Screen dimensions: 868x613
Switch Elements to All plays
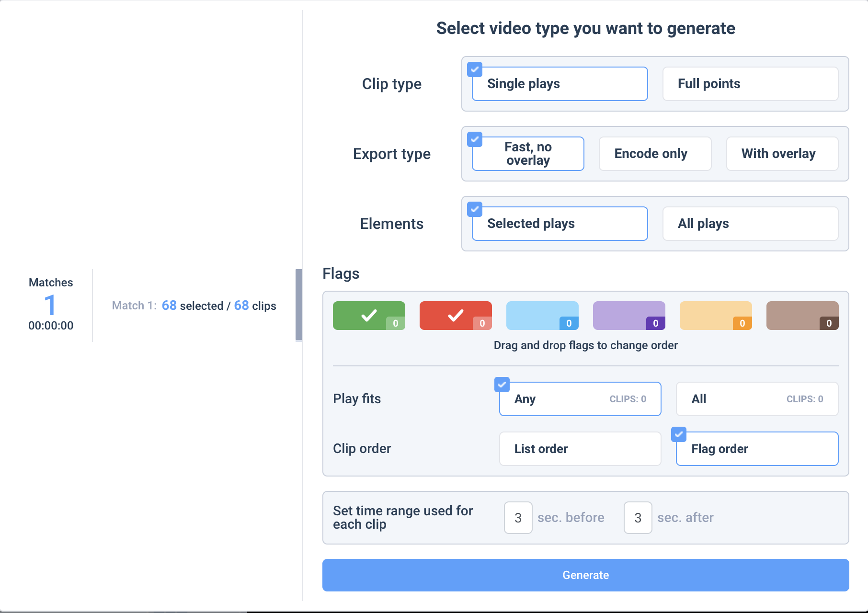pos(750,224)
